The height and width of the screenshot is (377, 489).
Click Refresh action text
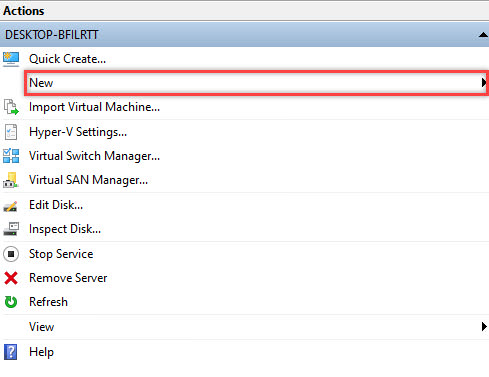coord(48,302)
